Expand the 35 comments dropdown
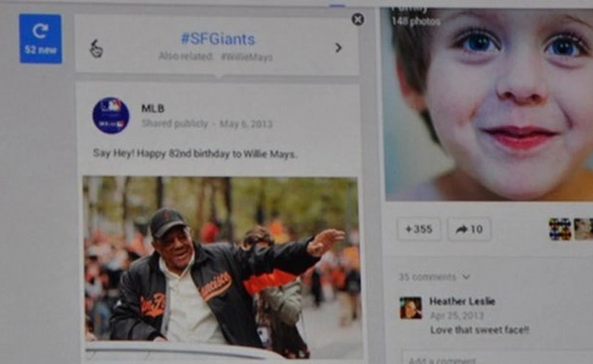The image size is (593, 364). pos(434,277)
